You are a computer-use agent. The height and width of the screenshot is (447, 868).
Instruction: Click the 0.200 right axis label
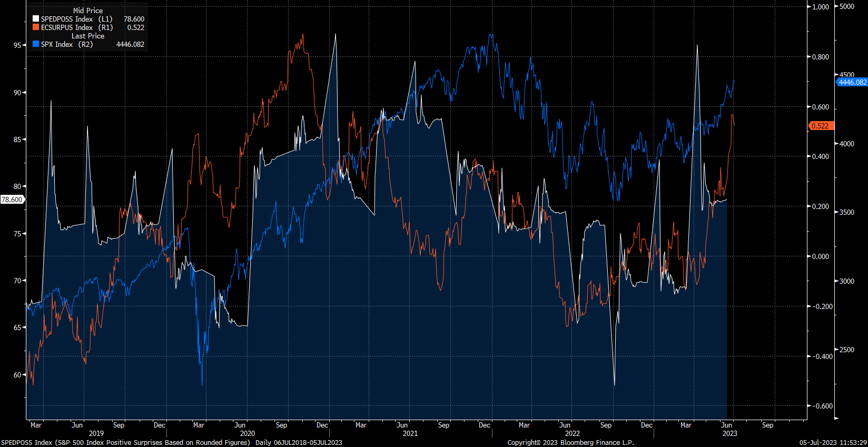[x=821, y=206]
